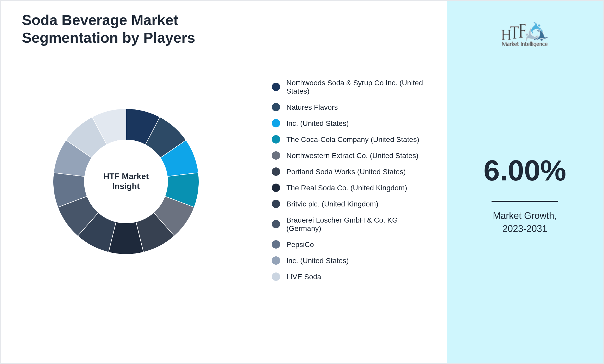Viewport: 604px width, 364px height.
Task: Click the pale gray-blue legend dot above LIVE Soda
Action: pyautogui.click(x=276, y=261)
